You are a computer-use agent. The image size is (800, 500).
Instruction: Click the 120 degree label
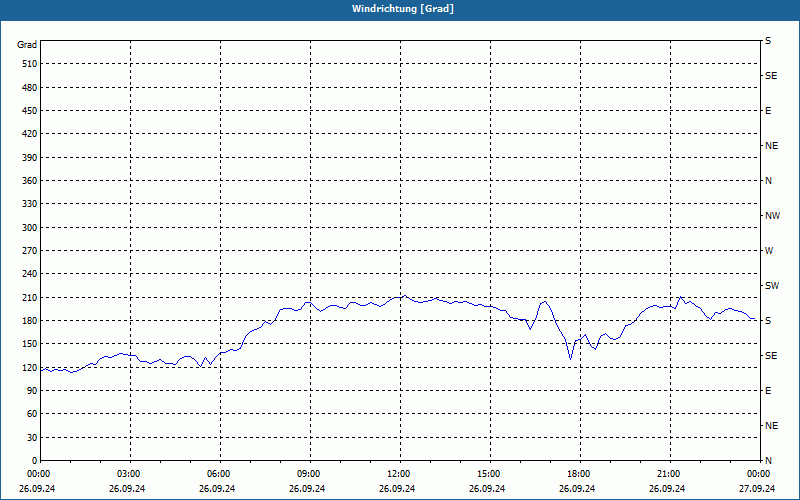(x=30, y=367)
